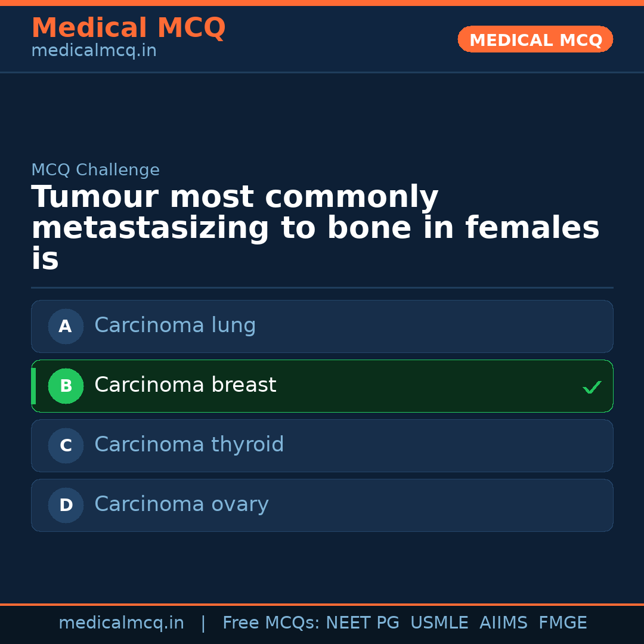644x644 pixels.
Task: Open the Medical MCQ header title
Action: (128, 28)
